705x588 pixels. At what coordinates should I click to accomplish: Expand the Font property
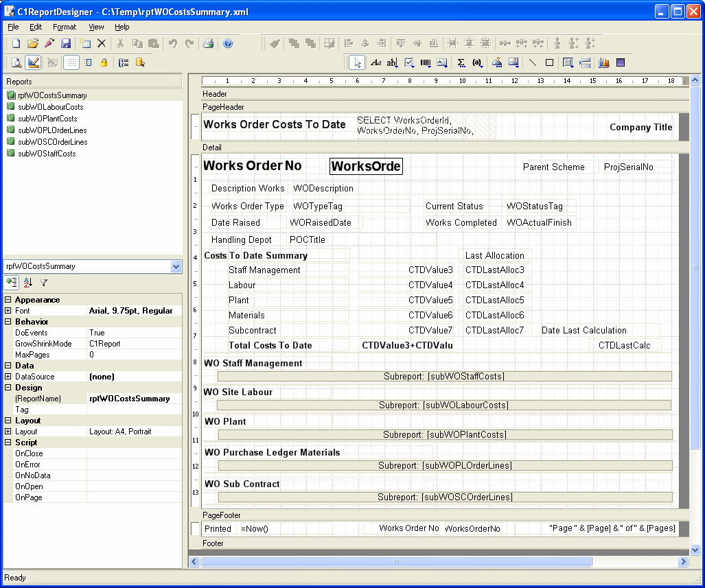(x=8, y=311)
